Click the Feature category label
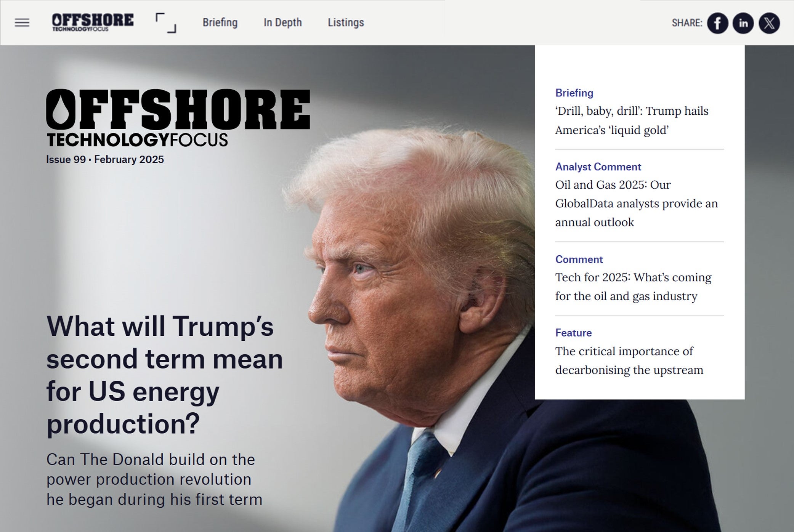This screenshot has width=794, height=532. (x=573, y=333)
